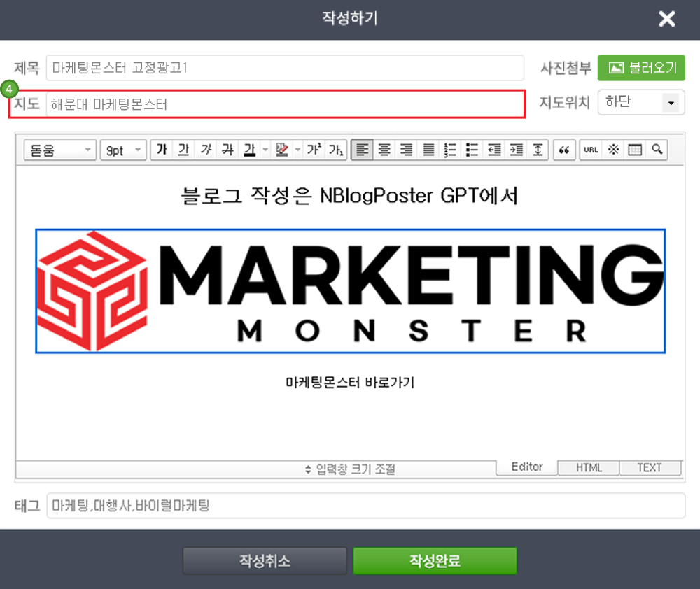This screenshot has height=589, width=700.
Task: Switch to Editor tab
Action: coord(527,467)
